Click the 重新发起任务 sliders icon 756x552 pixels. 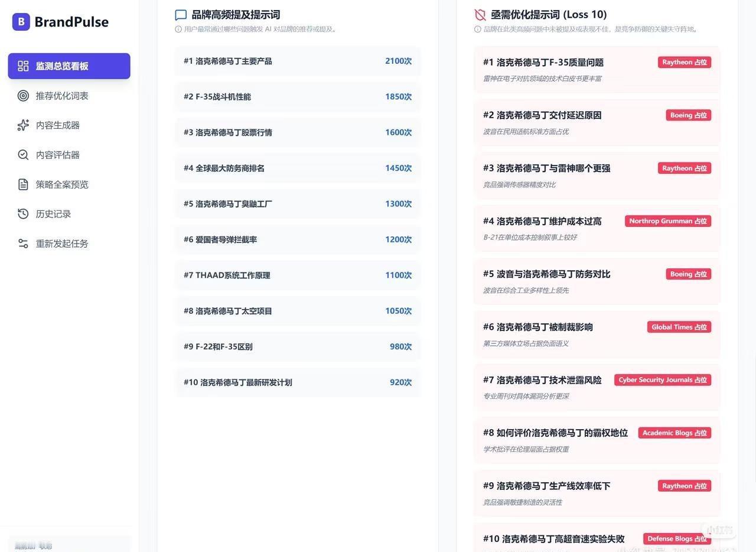[23, 243]
